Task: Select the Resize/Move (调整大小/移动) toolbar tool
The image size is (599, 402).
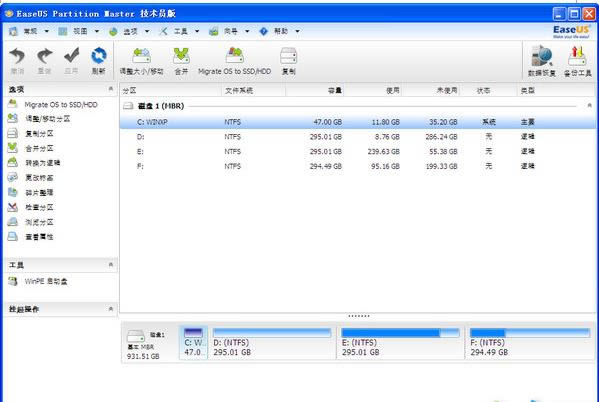Action: tap(141, 61)
